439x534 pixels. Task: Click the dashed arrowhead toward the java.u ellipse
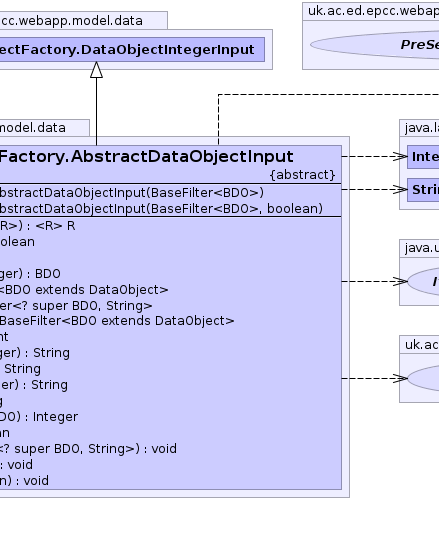(x=400, y=282)
